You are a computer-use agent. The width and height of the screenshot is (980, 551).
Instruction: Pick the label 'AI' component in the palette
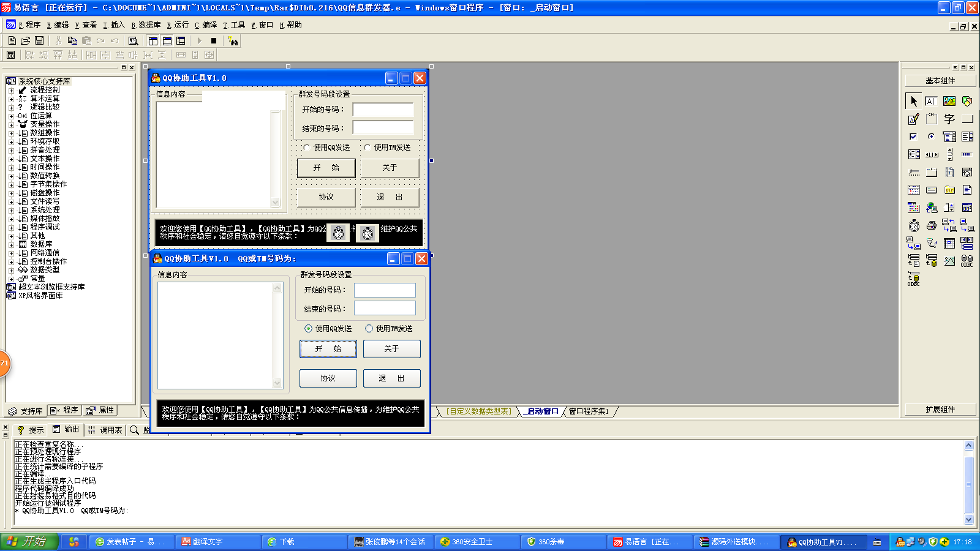pyautogui.click(x=931, y=101)
